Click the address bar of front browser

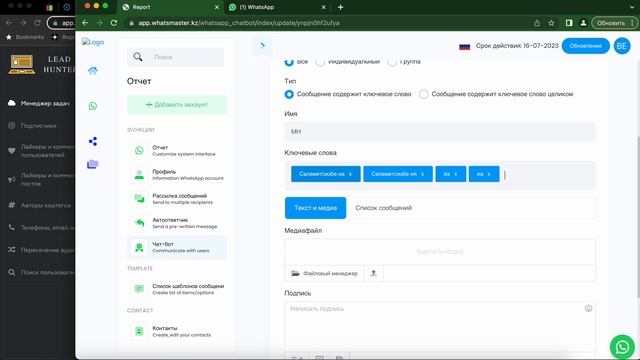(x=327, y=23)
